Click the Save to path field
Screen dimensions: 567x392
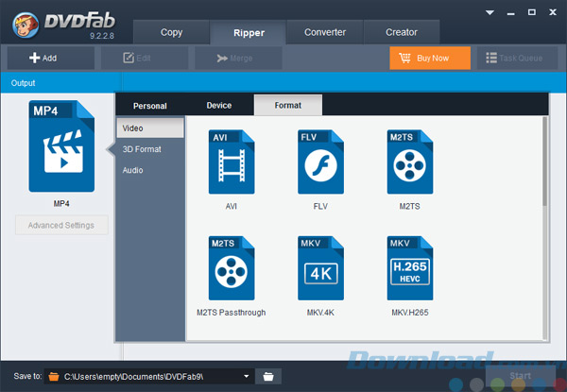[x=149, y=377]
